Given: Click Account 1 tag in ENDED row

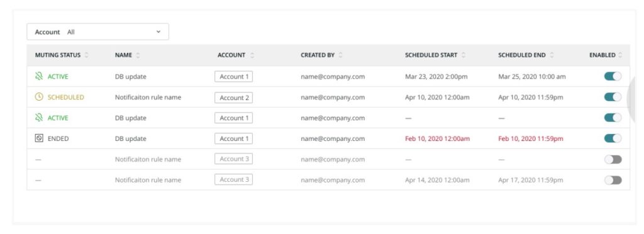Looking at the screenshot, I should (x=234, y=139).
